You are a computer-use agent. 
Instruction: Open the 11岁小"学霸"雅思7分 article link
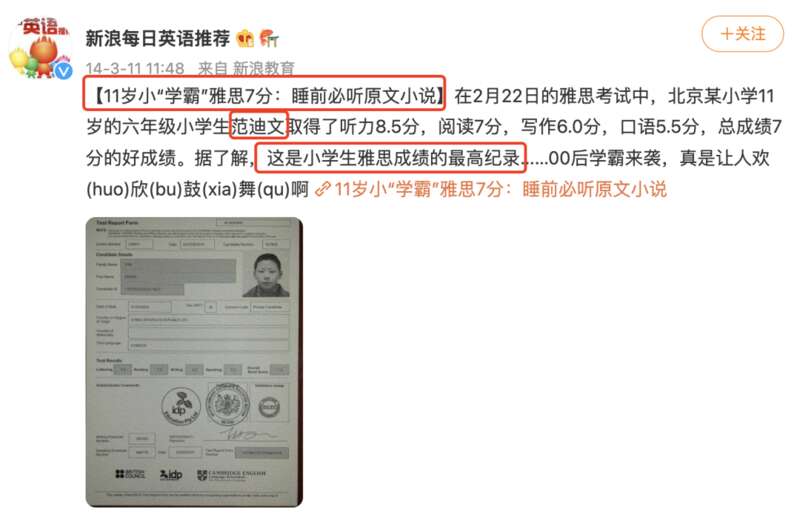[501, 189]
